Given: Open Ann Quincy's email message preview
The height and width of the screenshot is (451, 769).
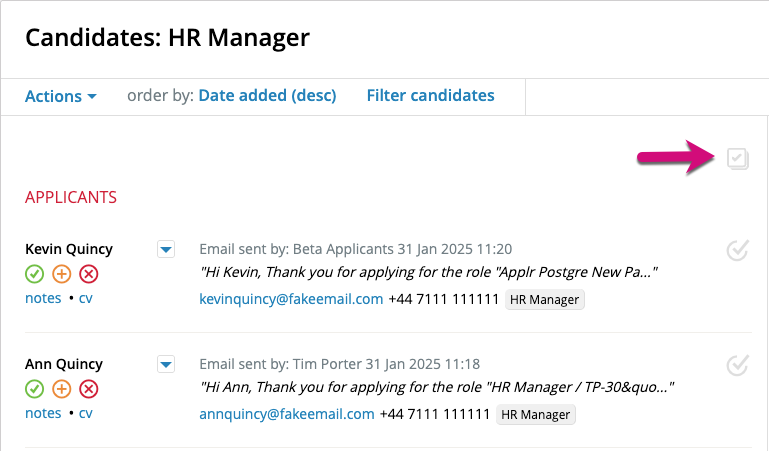Looking at the screenshot, I should click(x=437, y=387).
